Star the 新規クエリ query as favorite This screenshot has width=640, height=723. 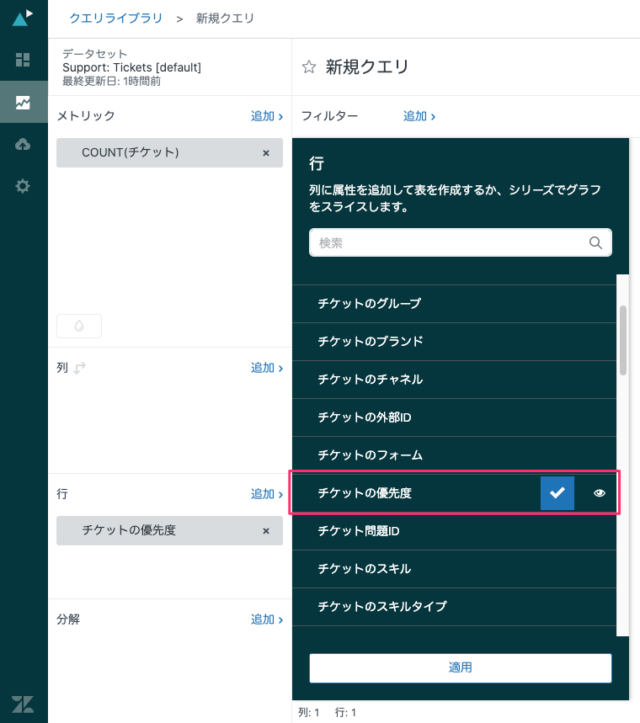click(309, 67)
